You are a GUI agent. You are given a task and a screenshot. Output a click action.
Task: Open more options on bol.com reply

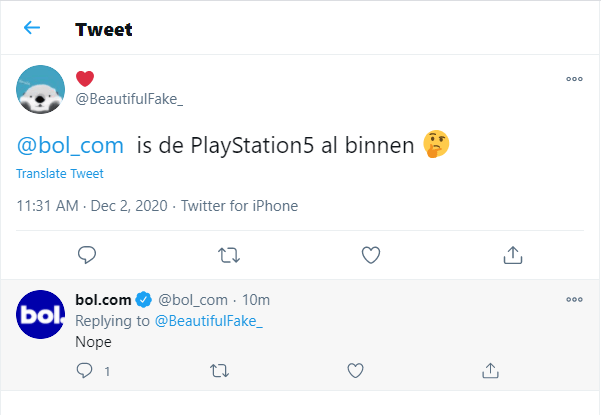(574, 299)
